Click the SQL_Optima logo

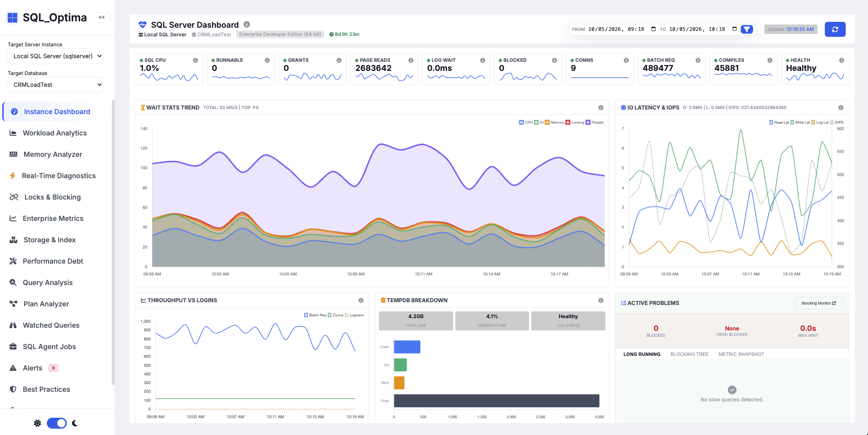point(47,17)
